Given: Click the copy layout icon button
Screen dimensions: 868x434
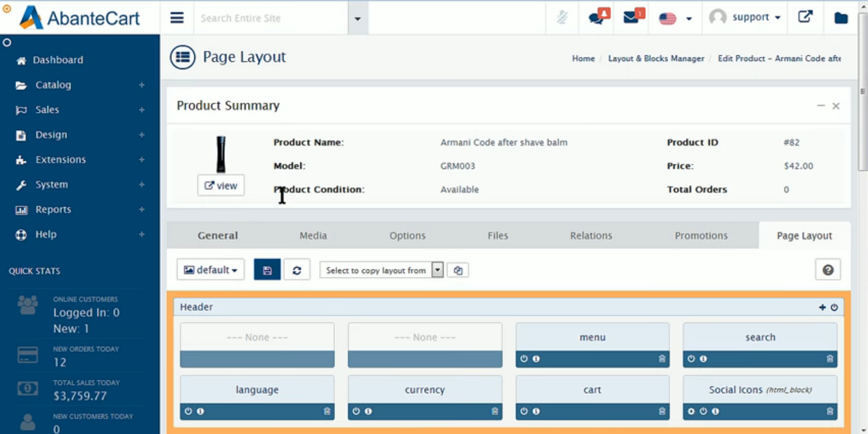Looking at the screenshot, I should tap(458, 270).
